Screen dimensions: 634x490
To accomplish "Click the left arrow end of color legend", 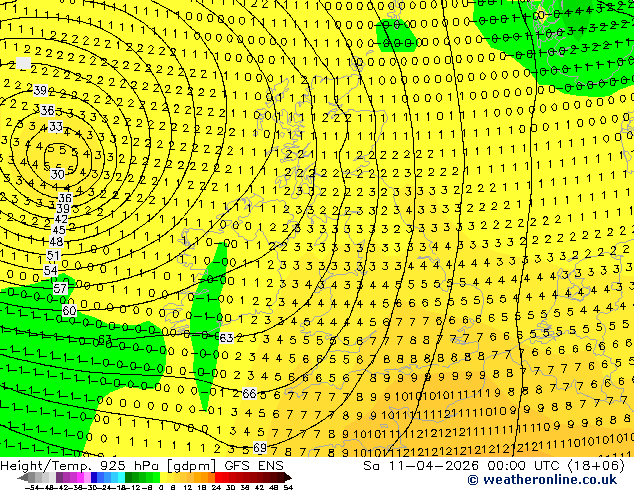I will [x=22, y=478].
